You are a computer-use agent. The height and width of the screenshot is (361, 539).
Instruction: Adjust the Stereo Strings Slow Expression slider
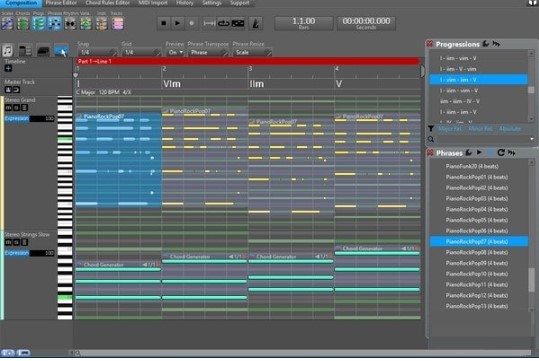[30, 253]
